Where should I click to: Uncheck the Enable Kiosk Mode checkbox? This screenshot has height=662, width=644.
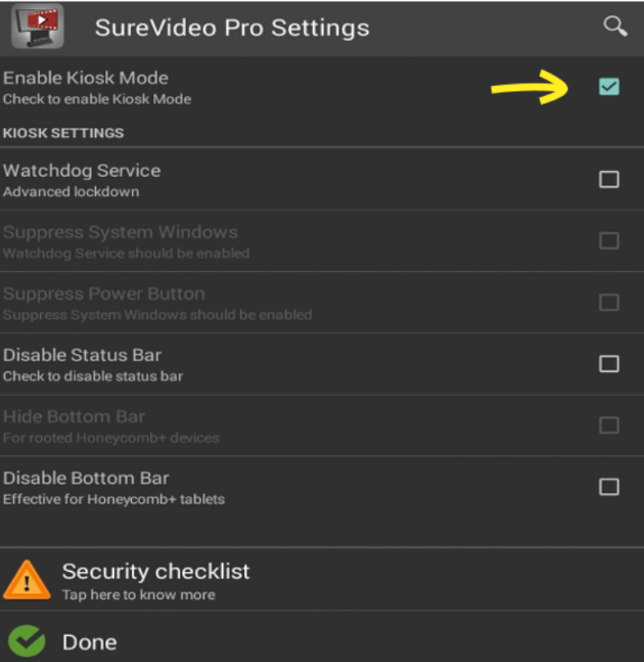(609, 87)
